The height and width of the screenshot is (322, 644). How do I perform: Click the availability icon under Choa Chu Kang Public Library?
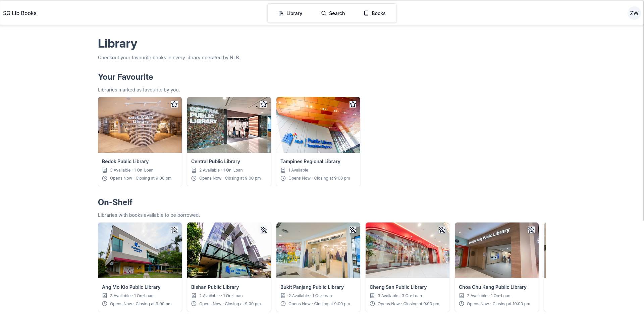coord(462,296)
